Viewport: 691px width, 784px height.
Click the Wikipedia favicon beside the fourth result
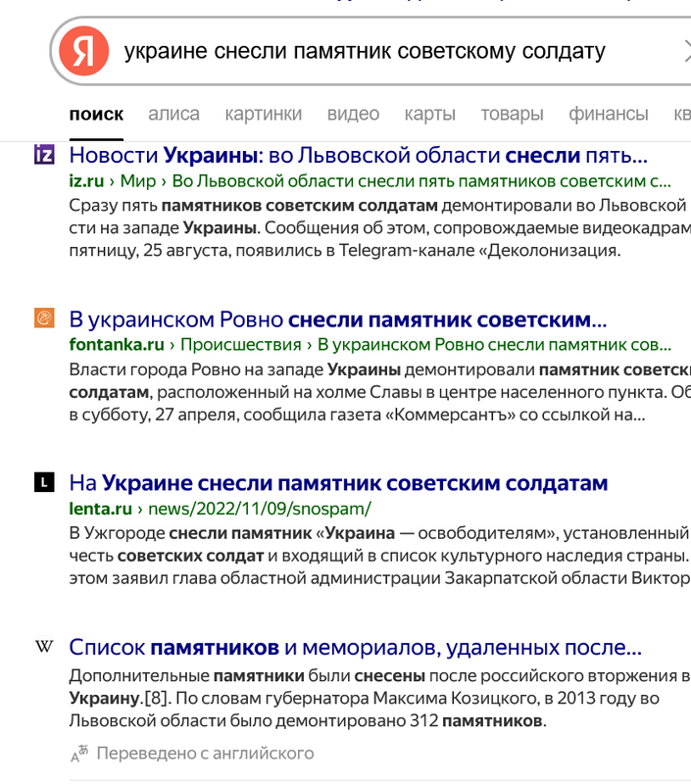(44, 646)
